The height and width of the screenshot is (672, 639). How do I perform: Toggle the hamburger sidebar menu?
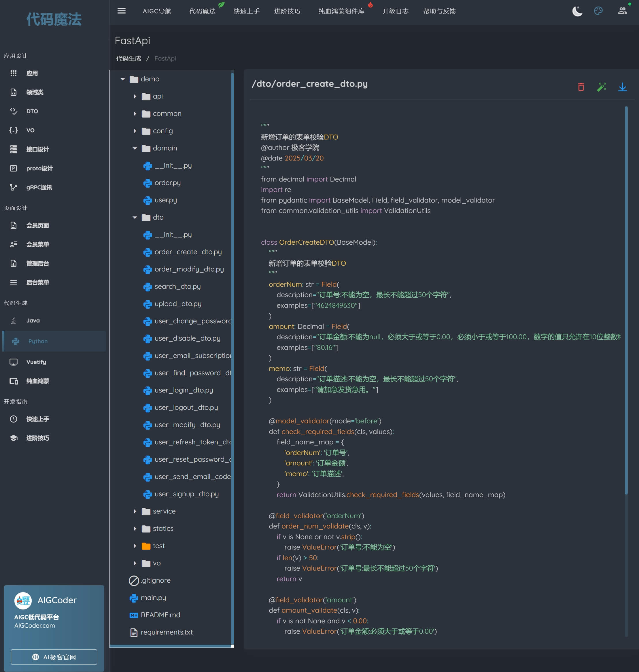[x=122, y=11]
